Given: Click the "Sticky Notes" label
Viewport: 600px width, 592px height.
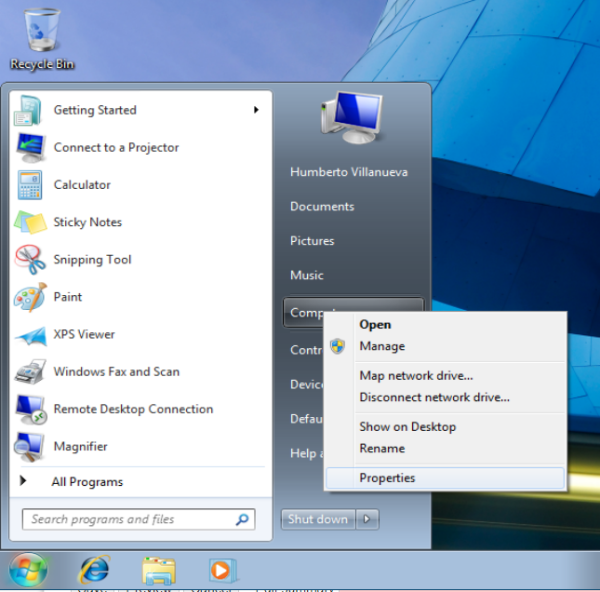Looking at the screenshot, I should tap(88, 222).
